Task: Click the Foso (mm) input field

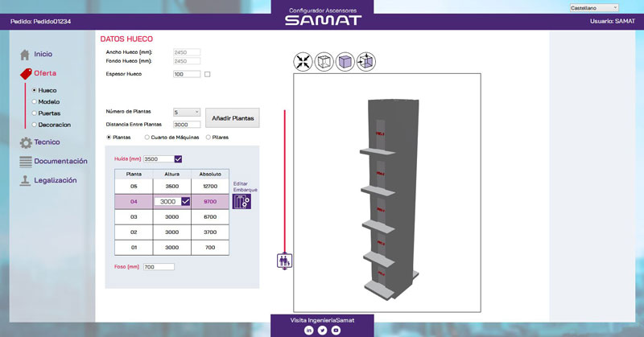Action: coord(159,267)
